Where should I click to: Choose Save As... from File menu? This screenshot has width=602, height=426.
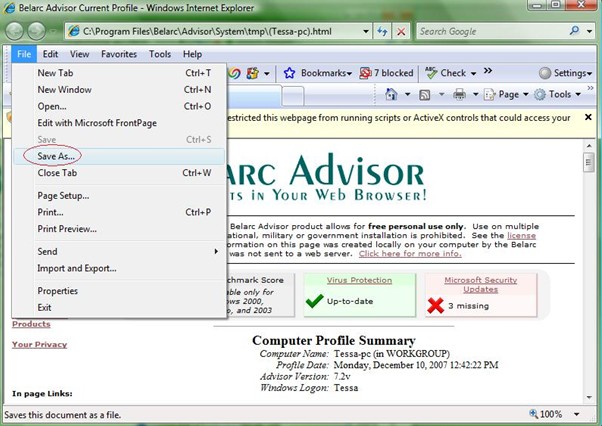click(119, 156)
